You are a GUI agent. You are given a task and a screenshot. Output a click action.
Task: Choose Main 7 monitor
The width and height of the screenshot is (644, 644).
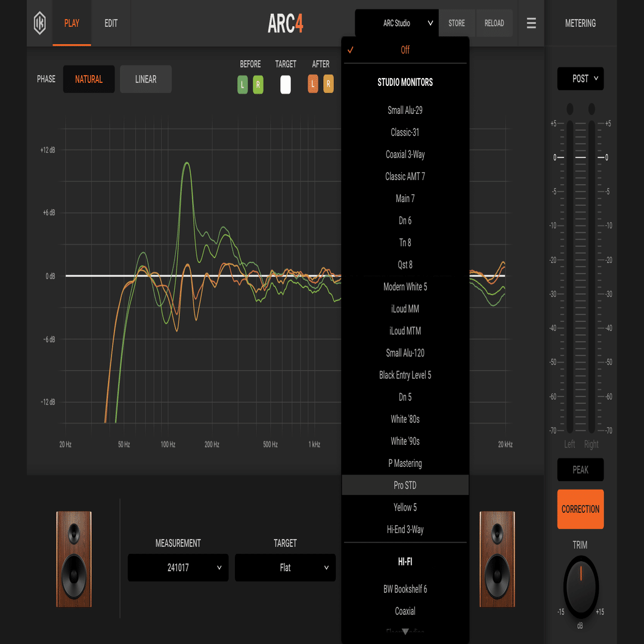(x=405, y=199)
